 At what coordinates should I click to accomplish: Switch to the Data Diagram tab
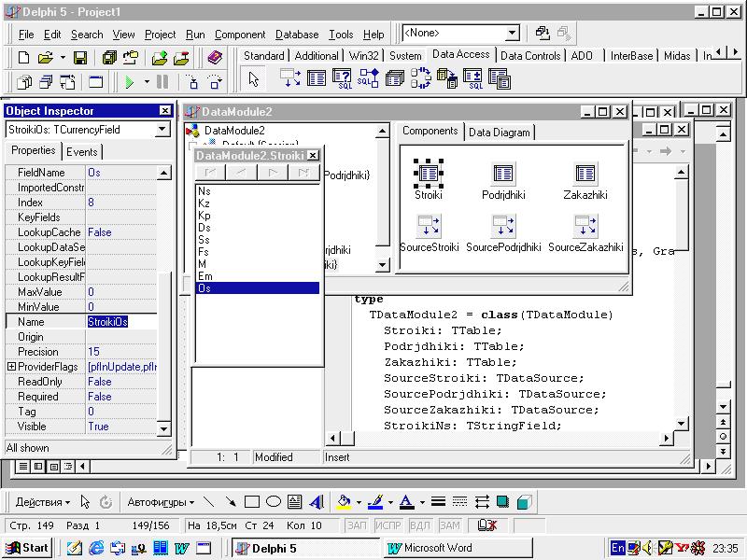pyautogui.click(x=499, y=133)
